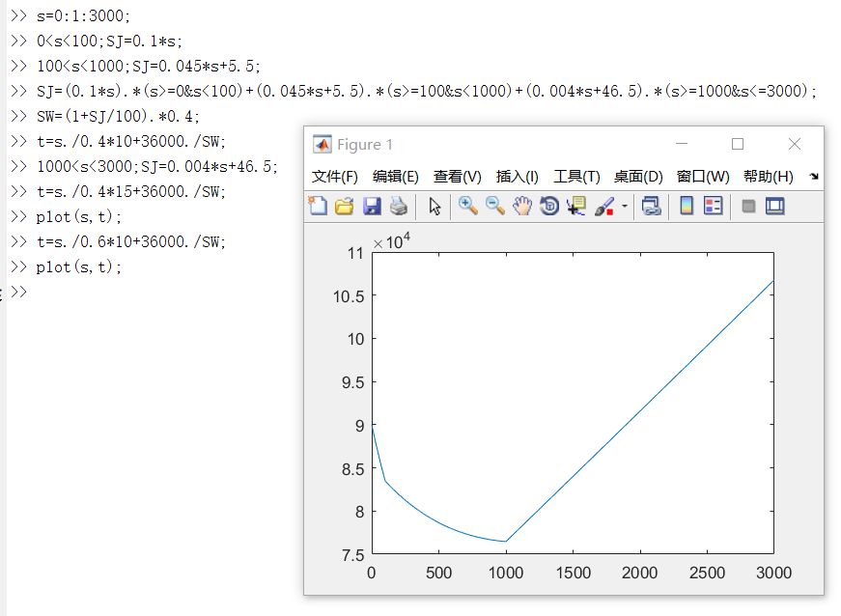Click the command line 'SW=(1+SJ/100).*0.4;'

[118, 116]
